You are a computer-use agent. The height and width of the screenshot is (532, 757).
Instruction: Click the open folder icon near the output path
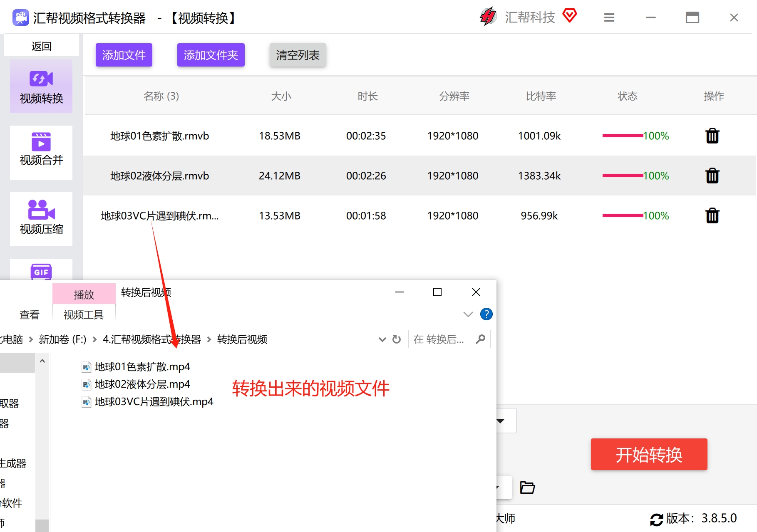527,487
